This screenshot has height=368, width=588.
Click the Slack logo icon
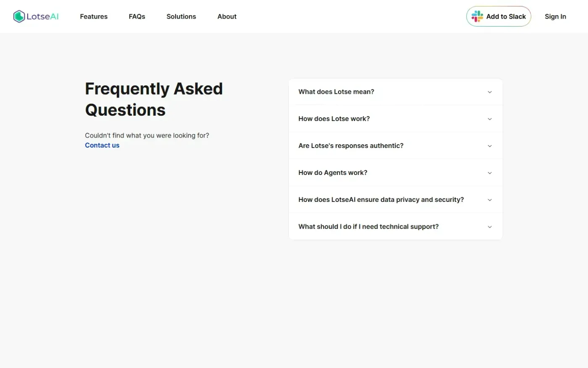477,16
